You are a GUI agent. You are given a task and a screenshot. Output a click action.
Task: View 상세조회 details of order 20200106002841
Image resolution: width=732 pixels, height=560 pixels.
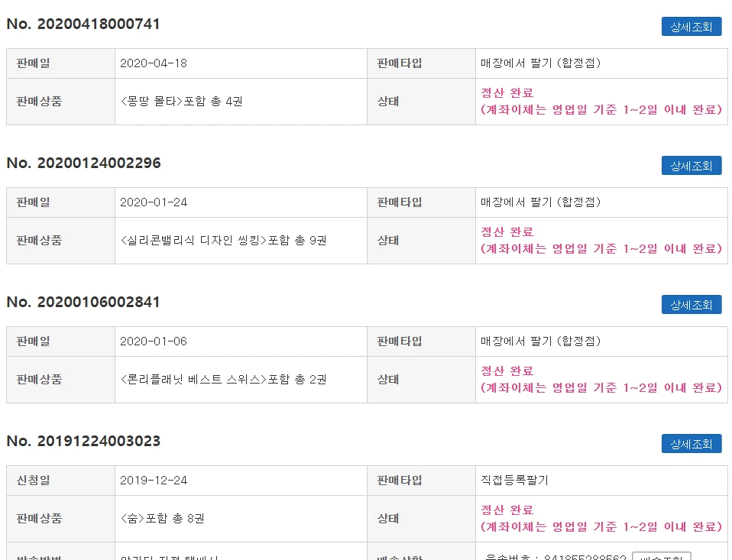[692, 305]
